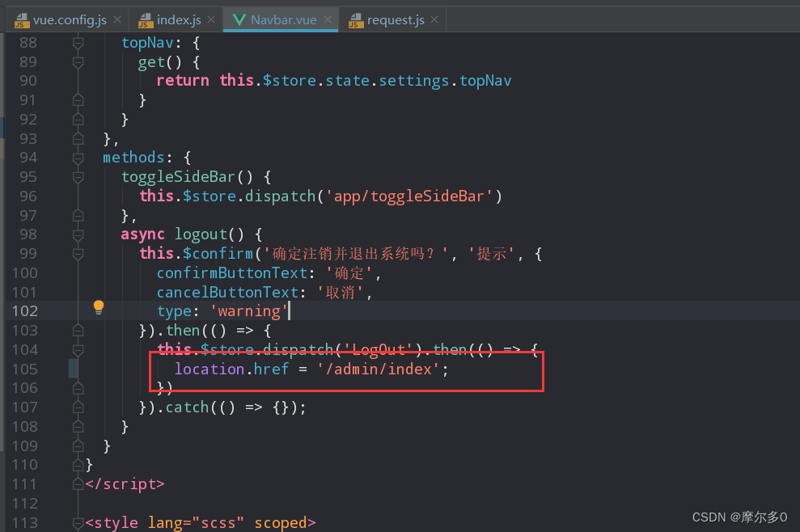Click the 'LogOut' string on line 104
The height and width of the screenshot is (532, 800).
point(378,349)
